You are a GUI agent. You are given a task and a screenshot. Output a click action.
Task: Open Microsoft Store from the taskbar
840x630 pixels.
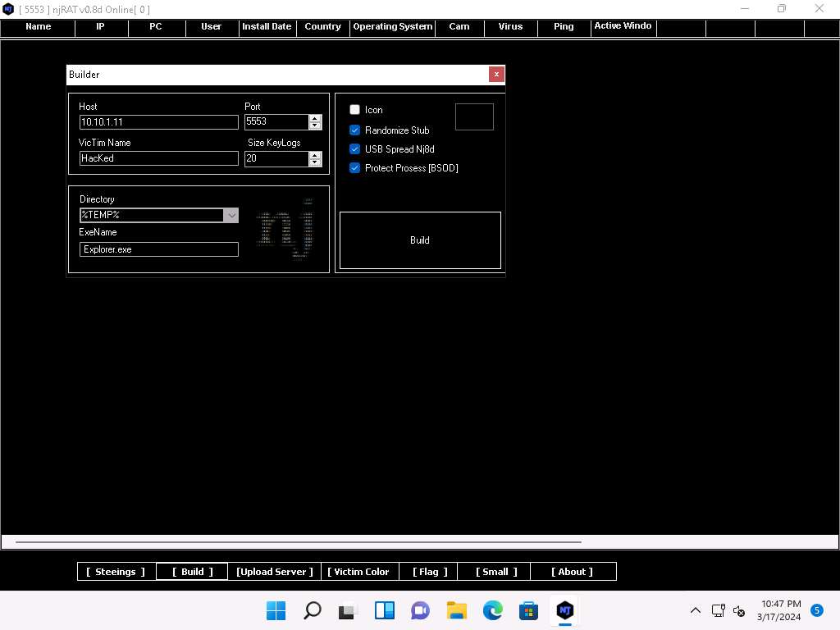528,610
